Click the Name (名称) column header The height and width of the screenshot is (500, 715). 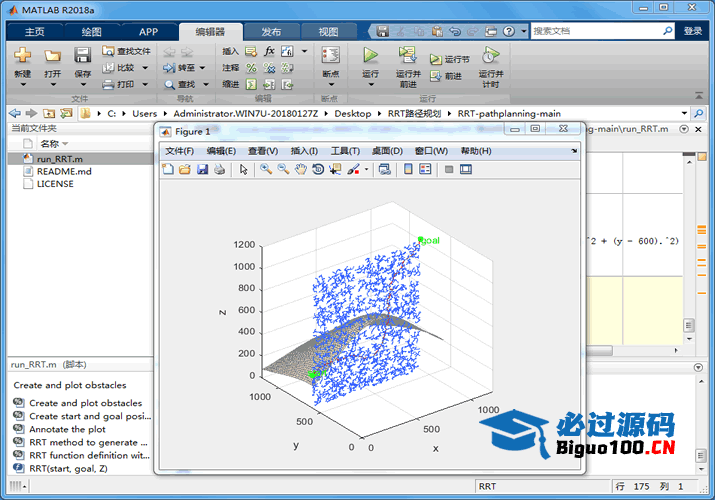pos(49,144)
